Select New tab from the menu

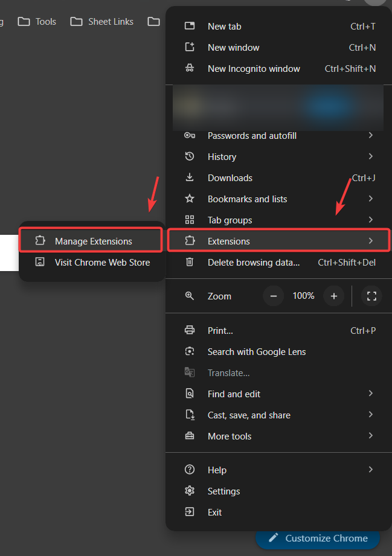click(x=278, y=26)
